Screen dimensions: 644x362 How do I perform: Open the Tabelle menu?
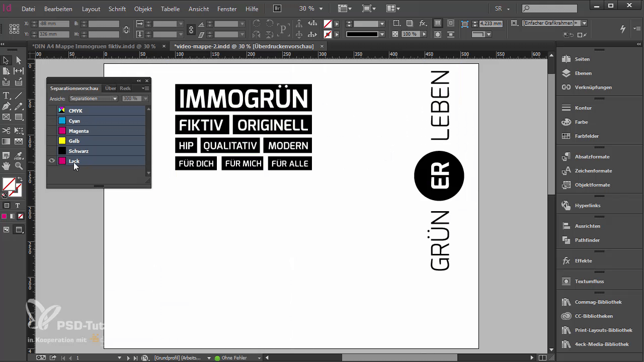click(170, 9)
